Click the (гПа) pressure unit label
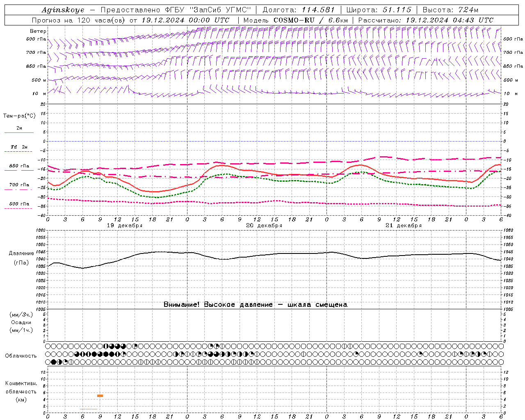Viewport: 525px width, 420px height. coord(21,263)
